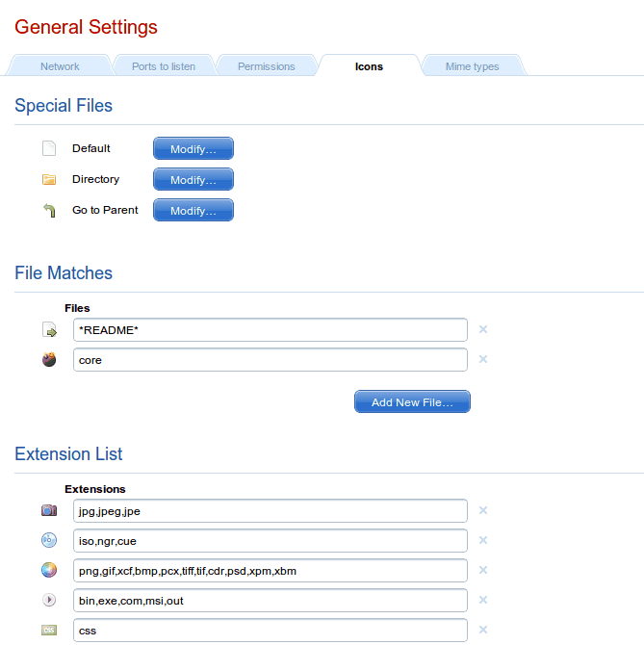Remove the *README* file match entry

click(x=483, y=329)
